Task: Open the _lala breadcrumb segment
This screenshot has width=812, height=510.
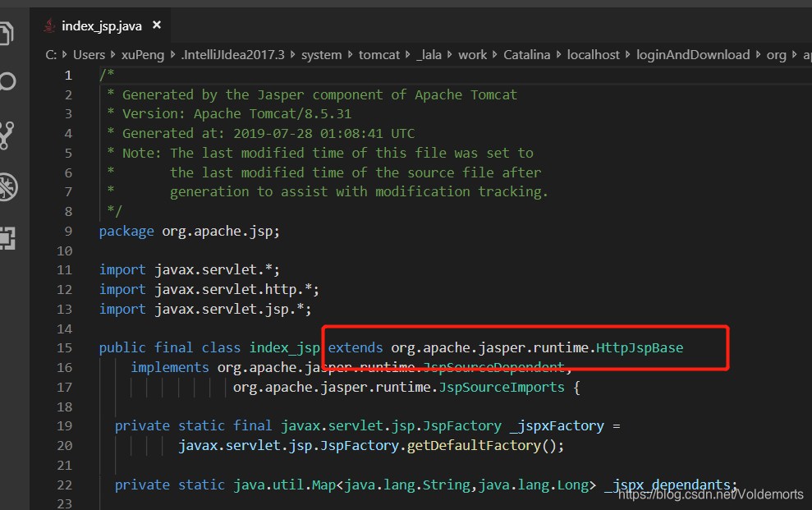Action: pyautogui.click(x=429, y=55)
